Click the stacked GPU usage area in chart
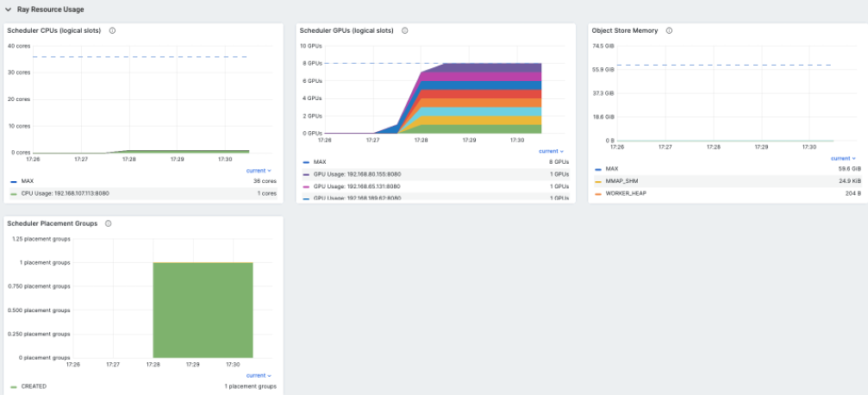This screenshot has width=868, height=395. 482,98
